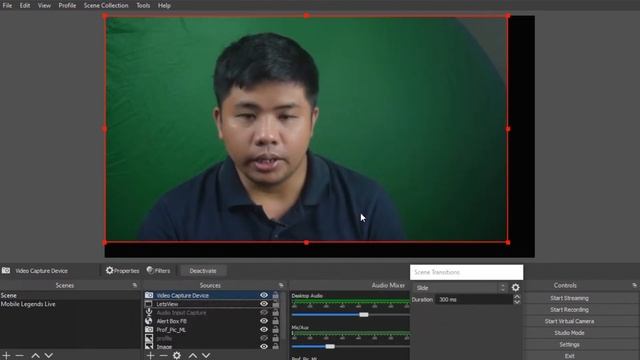This screenshot has width=640, height=360.
Task: Undock the Scenes panel with its float icon
Action: click(135, 285)
